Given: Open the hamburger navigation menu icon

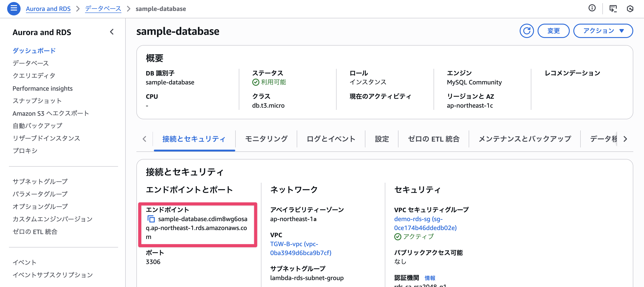Looking at the screenshot, I should click(14, 8).
